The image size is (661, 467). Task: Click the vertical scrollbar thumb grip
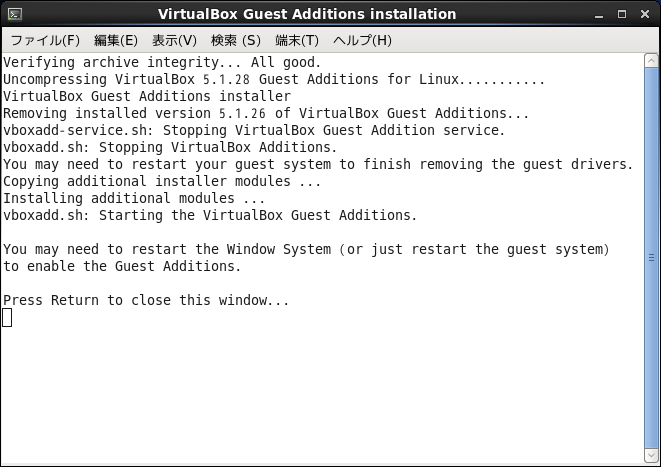tap(651, 258)
